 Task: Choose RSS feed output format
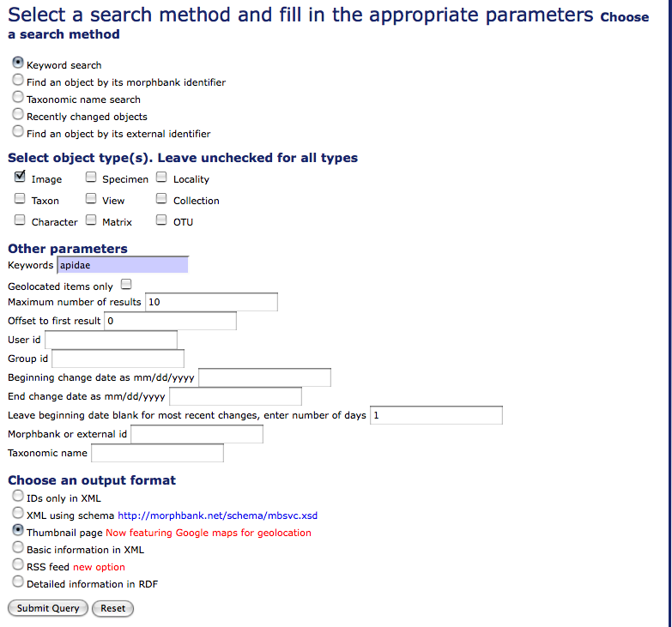tap(18, 565)
